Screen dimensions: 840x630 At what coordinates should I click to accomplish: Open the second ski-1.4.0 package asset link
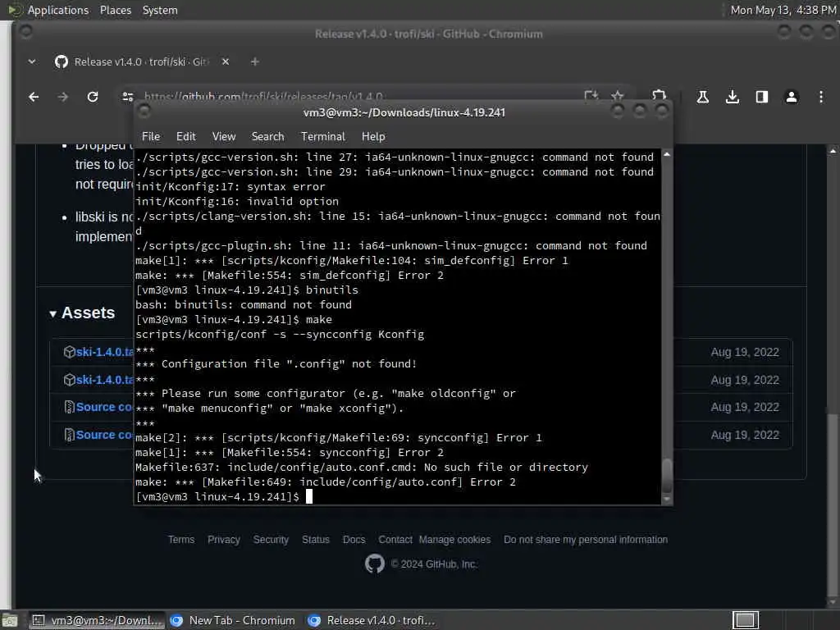tap(104, 380)
